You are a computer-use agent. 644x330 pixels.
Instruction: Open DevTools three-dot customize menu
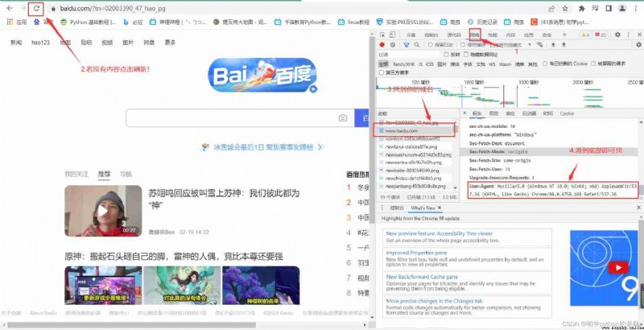629,35
